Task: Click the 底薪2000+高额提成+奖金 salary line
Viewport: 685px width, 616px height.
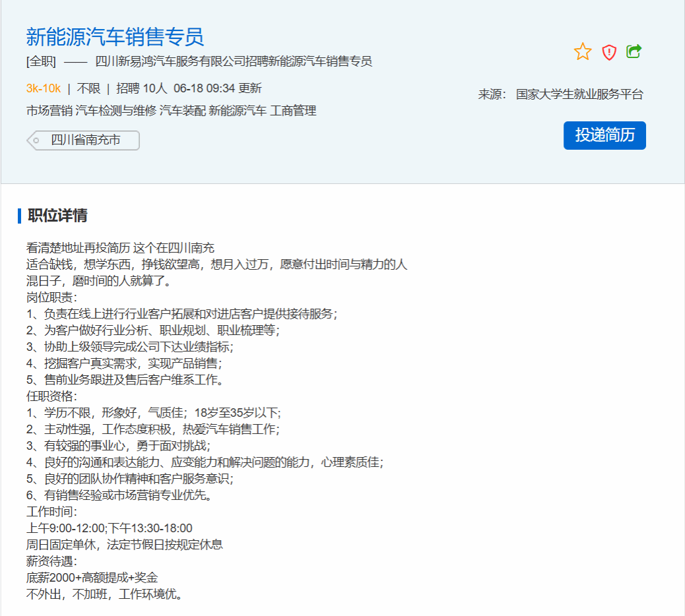Action: coord(92,578)
